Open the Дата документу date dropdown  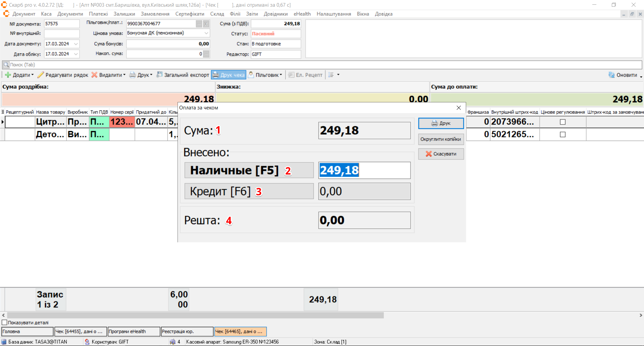(76, 44)
